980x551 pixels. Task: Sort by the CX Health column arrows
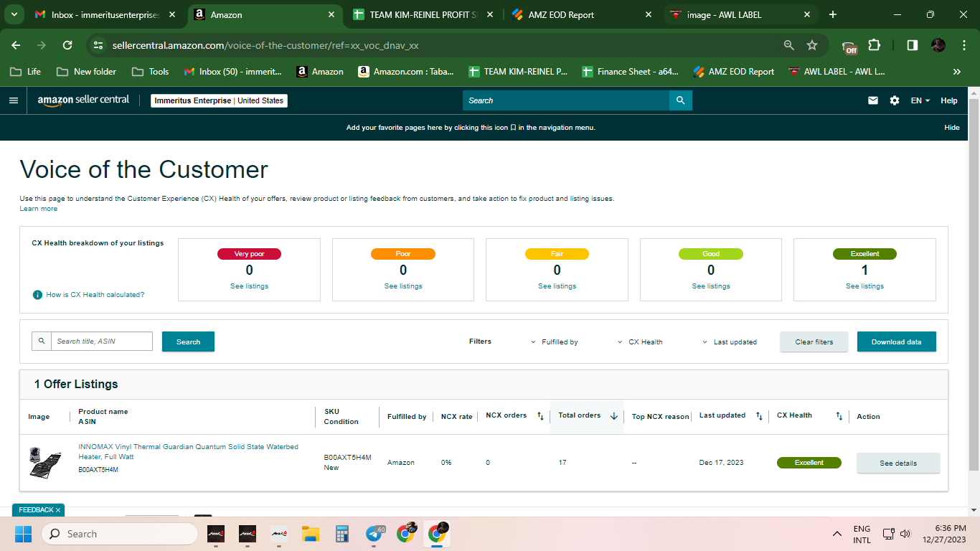839,416
